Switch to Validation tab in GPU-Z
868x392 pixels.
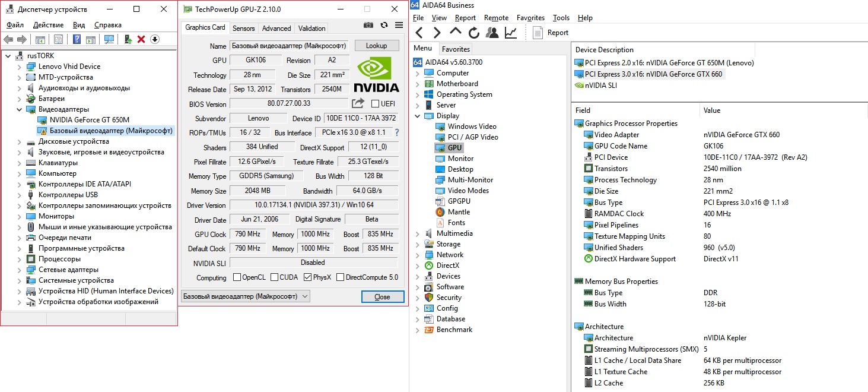point(311,29)
